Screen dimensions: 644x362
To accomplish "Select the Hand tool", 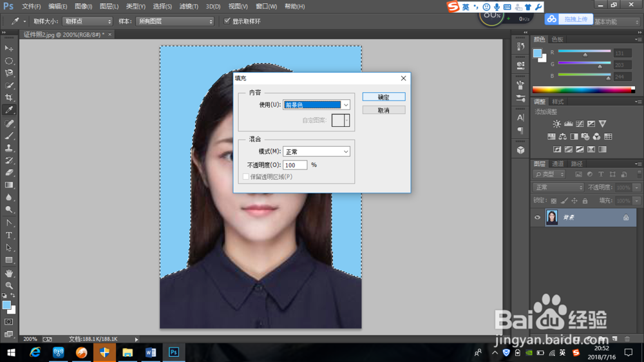I will pyautogui.click(x=8, y=273).
